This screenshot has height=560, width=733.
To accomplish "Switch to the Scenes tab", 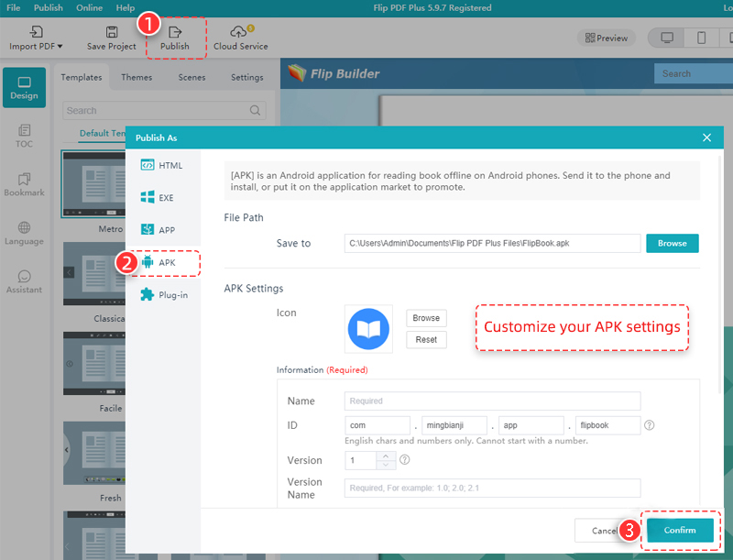I will [x=191, y=77].
